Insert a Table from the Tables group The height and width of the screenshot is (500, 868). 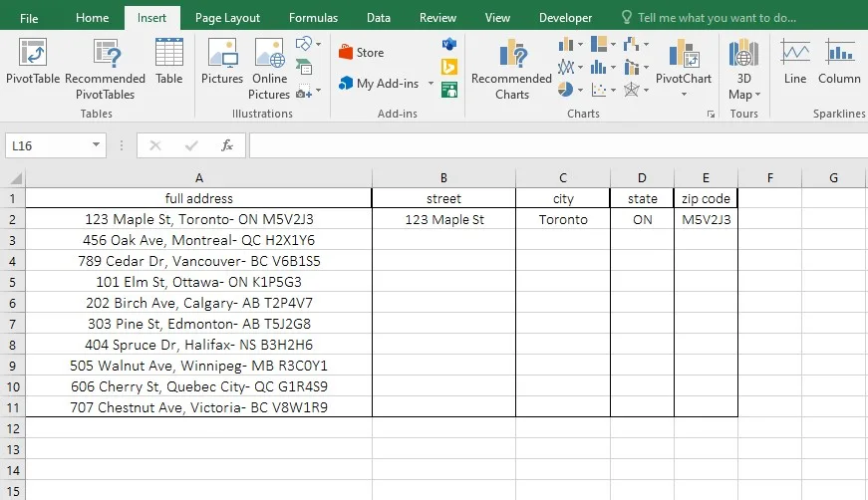168,62
